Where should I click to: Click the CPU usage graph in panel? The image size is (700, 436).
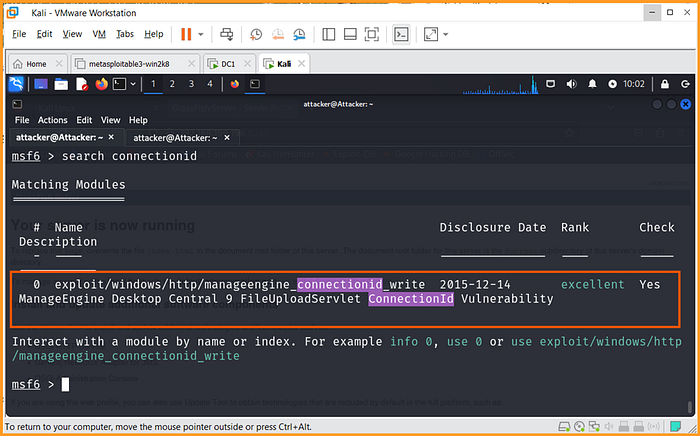500,85
